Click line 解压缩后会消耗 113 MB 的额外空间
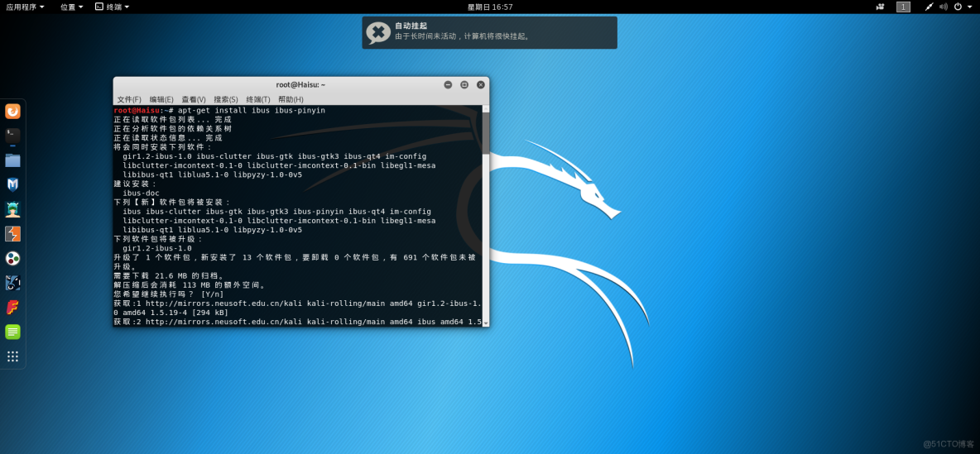Screen dimensions: 980x454 pyautogui.click(x=190, y=285)
